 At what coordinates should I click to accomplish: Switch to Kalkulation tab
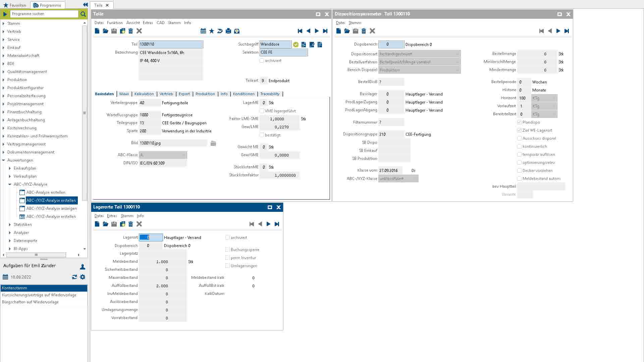[144, 94]
